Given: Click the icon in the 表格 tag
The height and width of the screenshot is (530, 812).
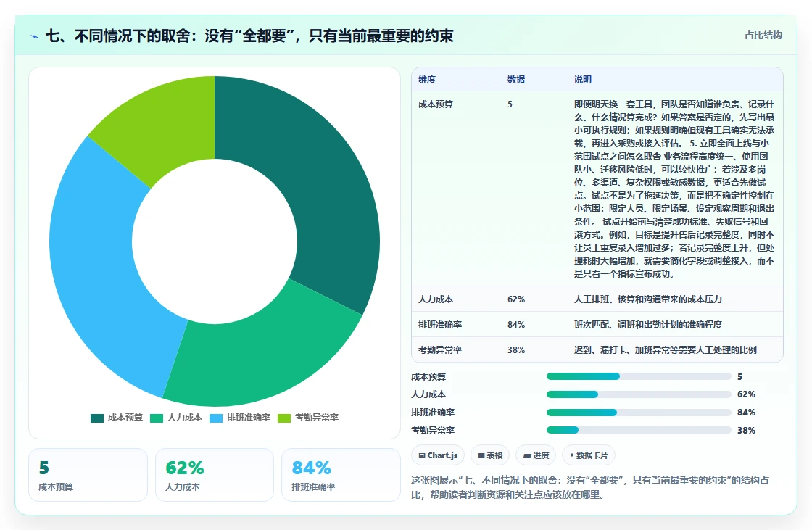Looking at the screenshot, I should pyautogui.click(x=481, y=455).
